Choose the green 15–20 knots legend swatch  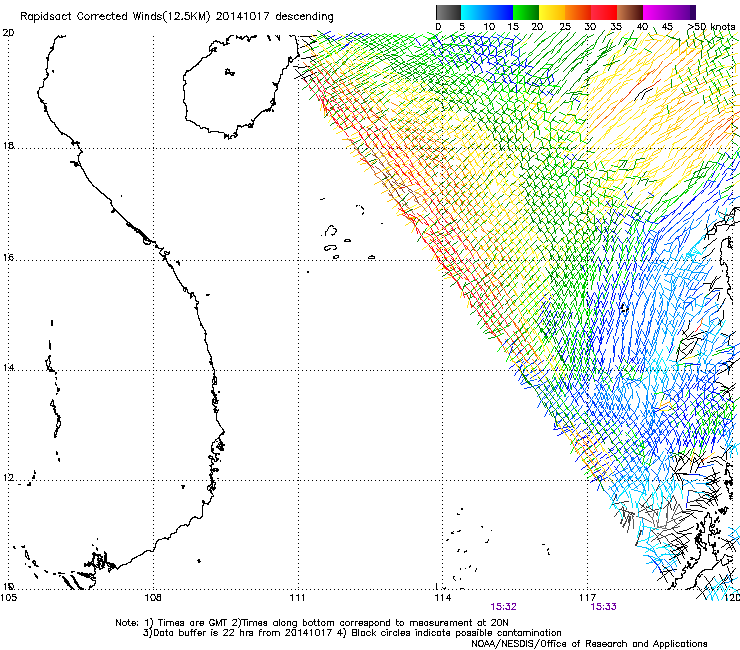[x=526, y=12]
